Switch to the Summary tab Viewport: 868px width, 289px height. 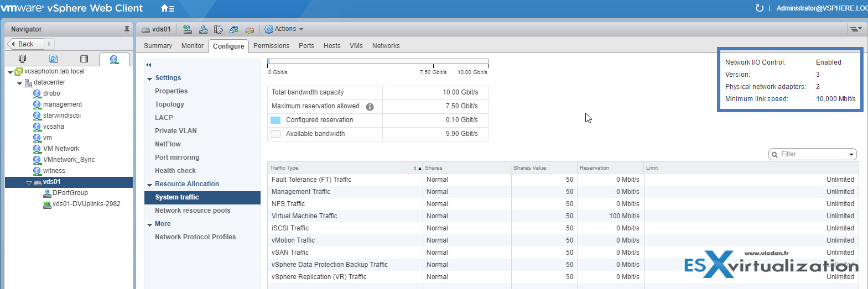click(x=158, y=46)
